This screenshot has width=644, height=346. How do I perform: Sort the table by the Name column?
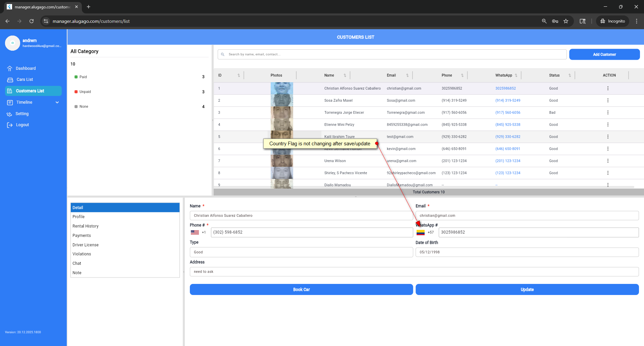344,76
